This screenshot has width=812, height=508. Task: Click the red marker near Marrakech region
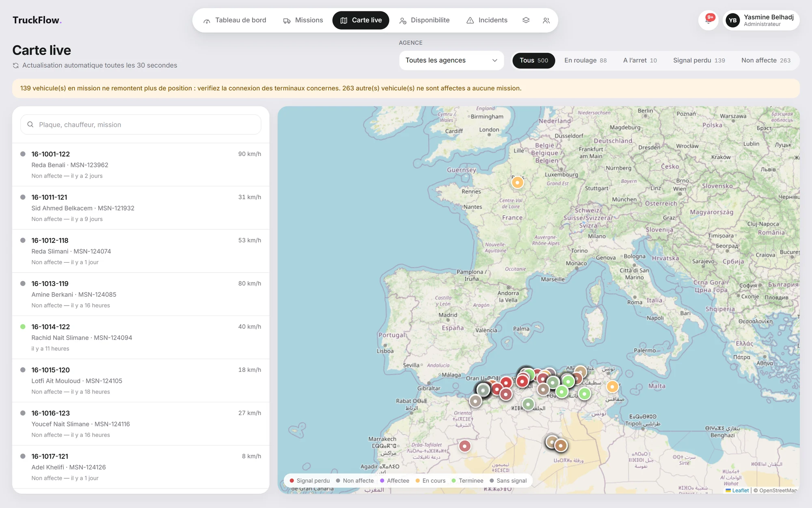[464, 446]
